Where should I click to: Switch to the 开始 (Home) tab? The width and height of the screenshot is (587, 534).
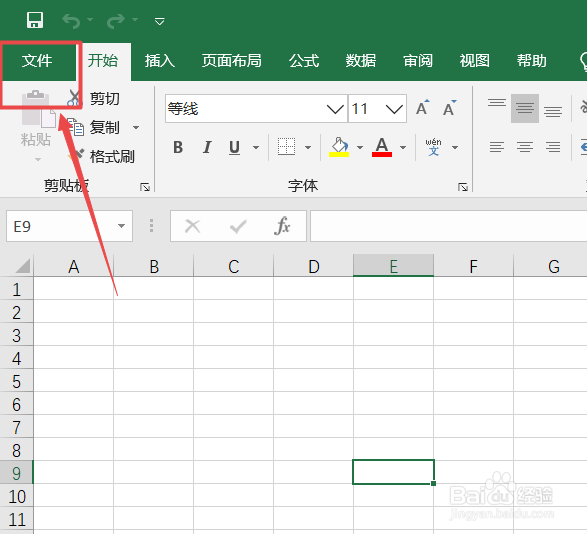[x=103, y=61]
